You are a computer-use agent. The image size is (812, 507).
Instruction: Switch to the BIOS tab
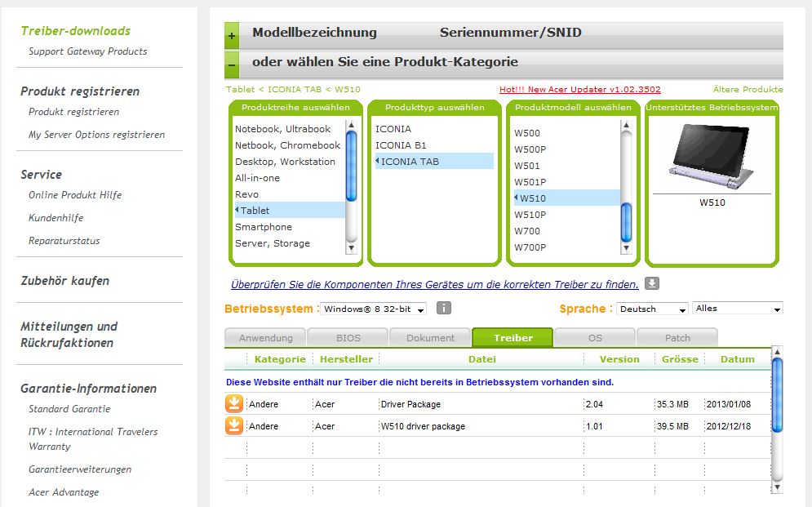click(348, 338)
